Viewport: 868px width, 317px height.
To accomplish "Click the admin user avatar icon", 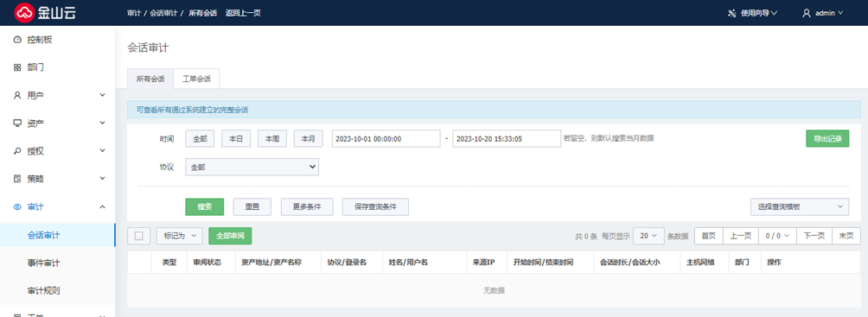I will tap(807, 13).
